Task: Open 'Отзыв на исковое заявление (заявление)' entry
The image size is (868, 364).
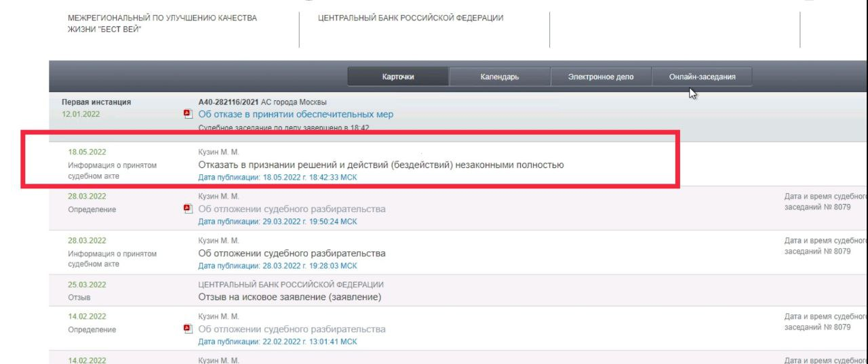Action: pyautogui.click(x=290, y=297)
